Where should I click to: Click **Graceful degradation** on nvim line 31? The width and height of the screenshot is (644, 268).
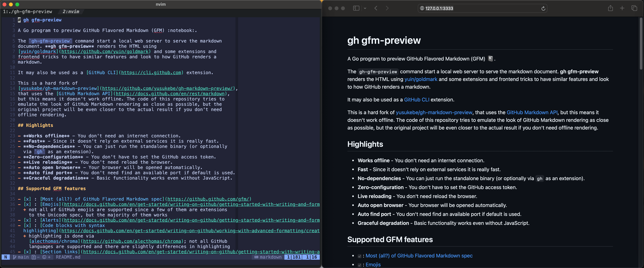click(56, 178)
